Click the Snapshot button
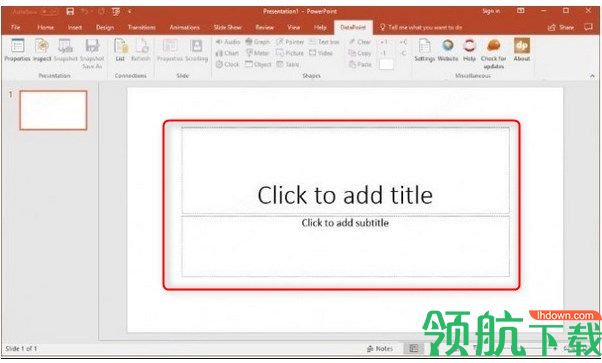Image resolution: width=602 pixels, height=363 pixels. tap(65, 50)
